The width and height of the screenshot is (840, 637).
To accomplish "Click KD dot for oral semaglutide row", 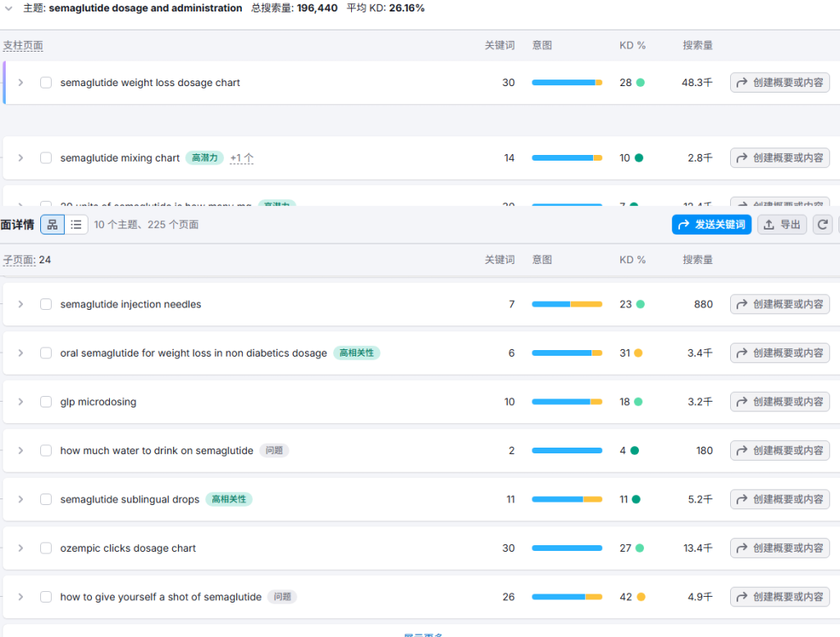I will point(638,353).
